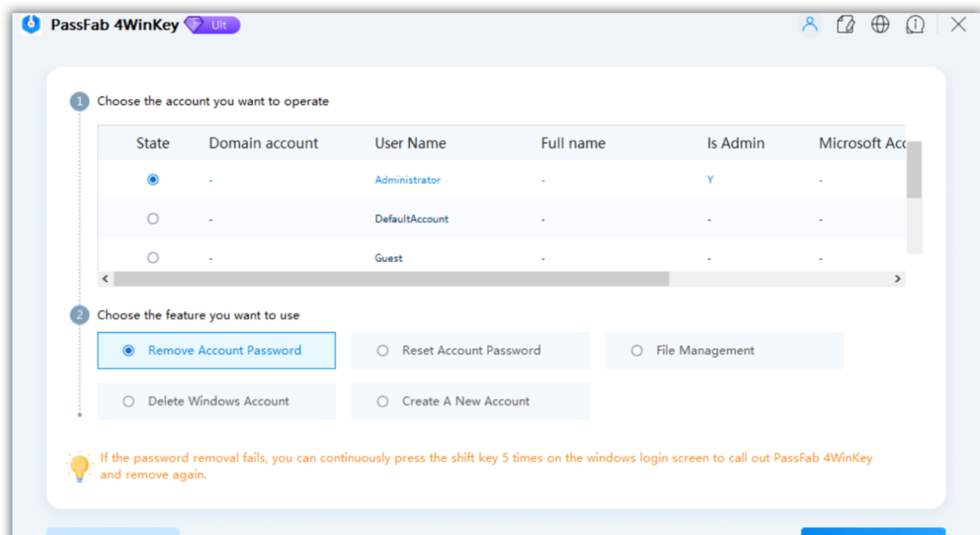Click the horizontal scrollbar right arrow

(x=898, y=278)
